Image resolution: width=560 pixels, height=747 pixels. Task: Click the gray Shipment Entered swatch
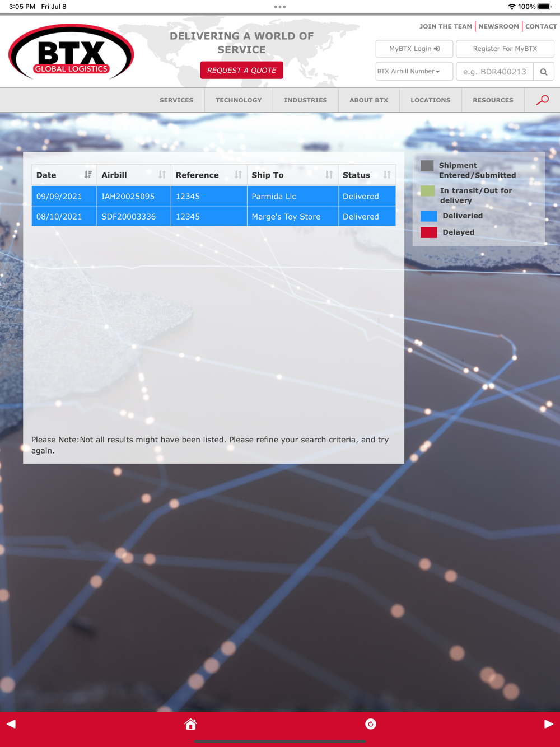coord(427,166)
